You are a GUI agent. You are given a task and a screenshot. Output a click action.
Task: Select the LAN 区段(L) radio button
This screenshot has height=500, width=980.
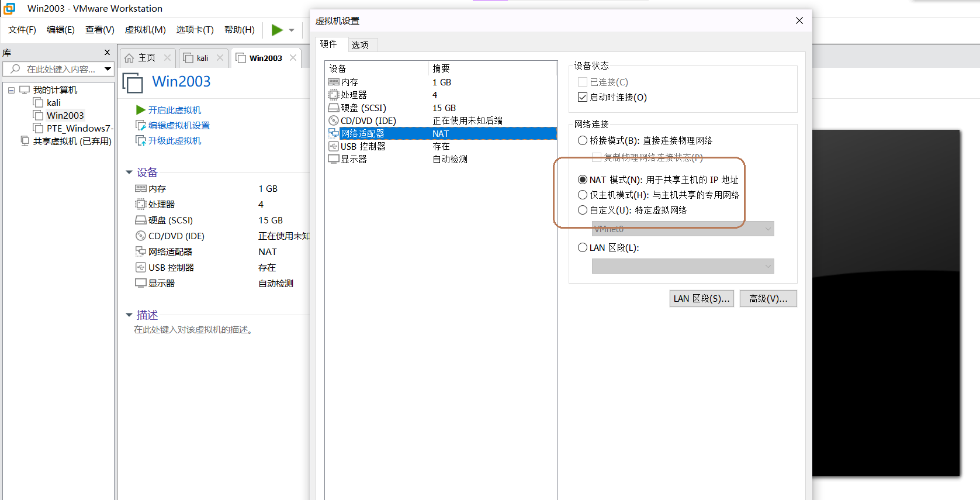pyautogui.click(x=583, y=248)
